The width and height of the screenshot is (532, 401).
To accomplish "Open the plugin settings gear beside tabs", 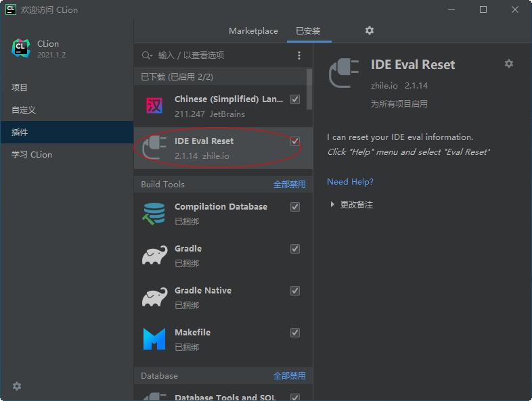I will 370,30.
